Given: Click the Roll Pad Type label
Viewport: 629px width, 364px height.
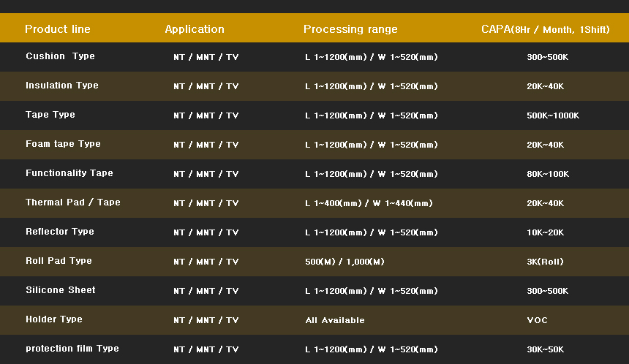Looking at the screenshot, I should click(59, 261).
